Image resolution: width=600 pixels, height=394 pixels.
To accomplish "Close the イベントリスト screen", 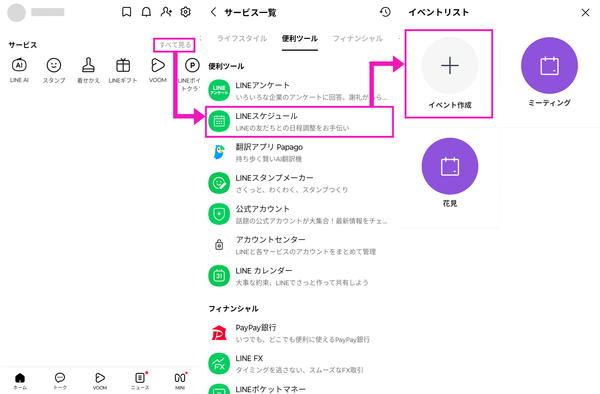I will [x=585, y=13].
